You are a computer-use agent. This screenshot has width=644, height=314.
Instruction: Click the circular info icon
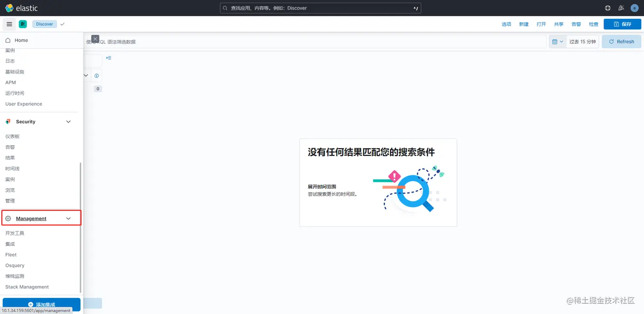point(97,75)
